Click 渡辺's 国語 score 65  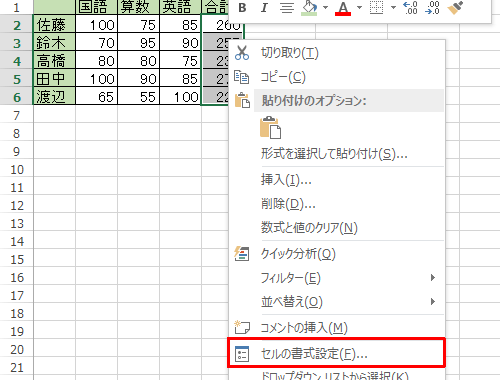tap(97, 96)
